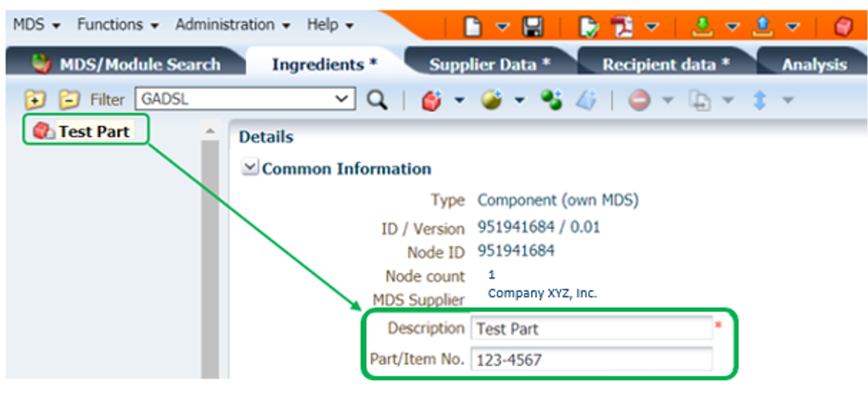The height and width of the screenshot is (408, 868).
Task: Click the new document icon
Action: 473,25
